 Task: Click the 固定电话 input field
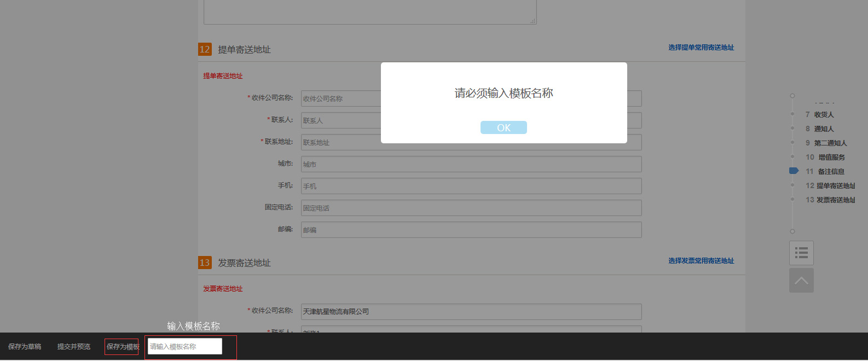click(x=471, y=208)
